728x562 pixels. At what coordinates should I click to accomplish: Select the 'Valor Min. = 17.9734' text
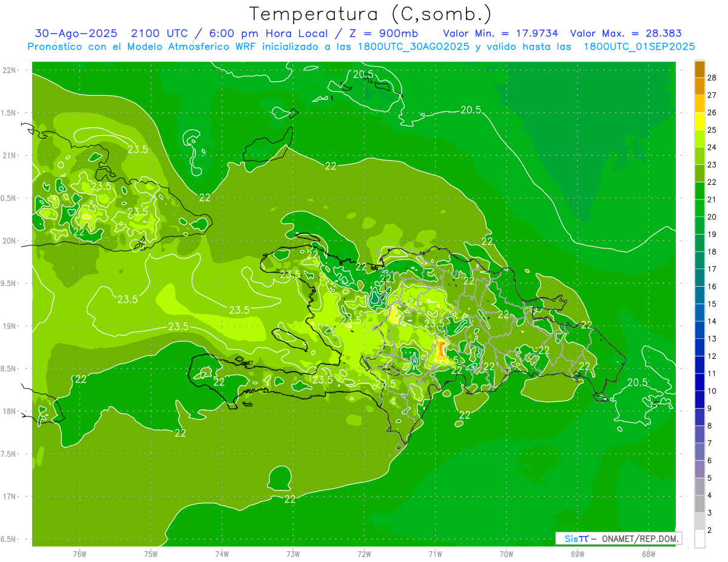[500, 33]
